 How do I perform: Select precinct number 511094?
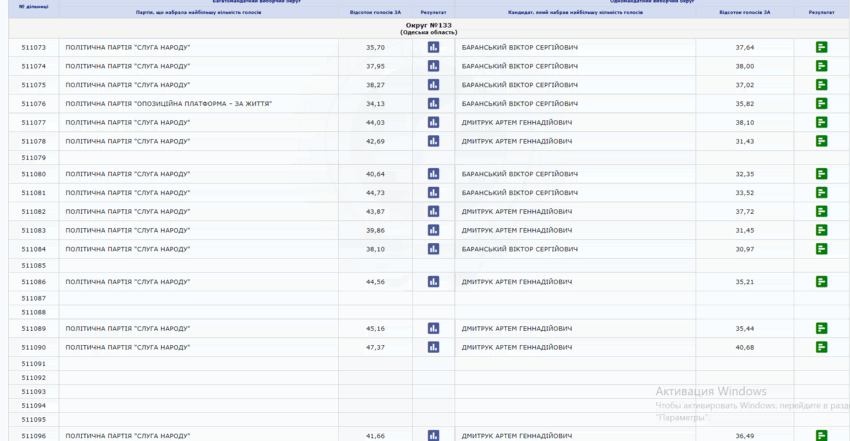point(34,406)
